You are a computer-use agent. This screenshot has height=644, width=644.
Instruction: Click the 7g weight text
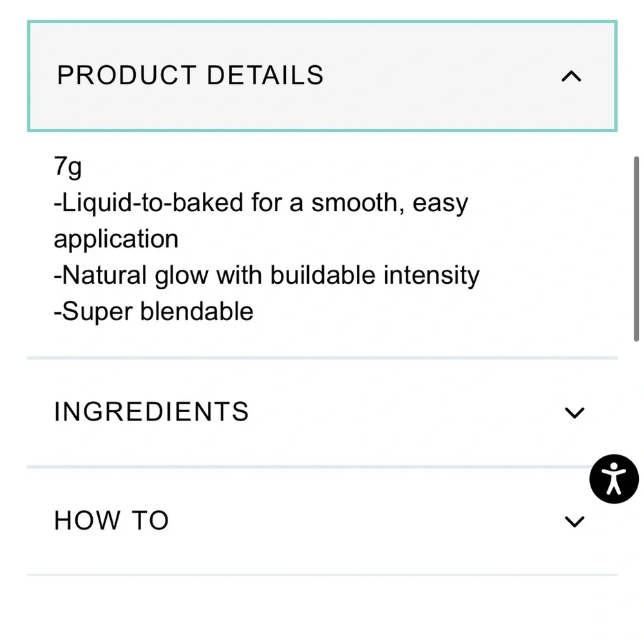click(68, 167)
